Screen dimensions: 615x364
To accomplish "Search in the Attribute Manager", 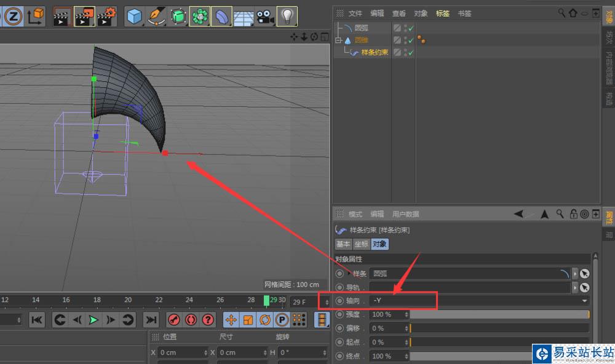I will click(x=560, y=214).
